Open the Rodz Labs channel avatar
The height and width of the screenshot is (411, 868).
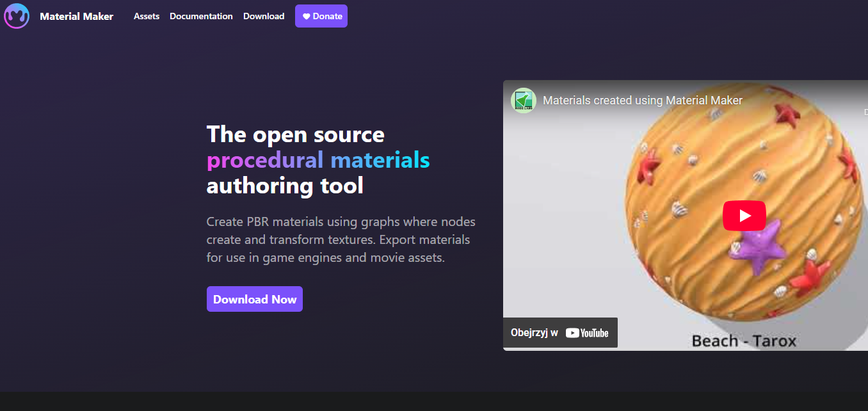click(x=523, y=101)
